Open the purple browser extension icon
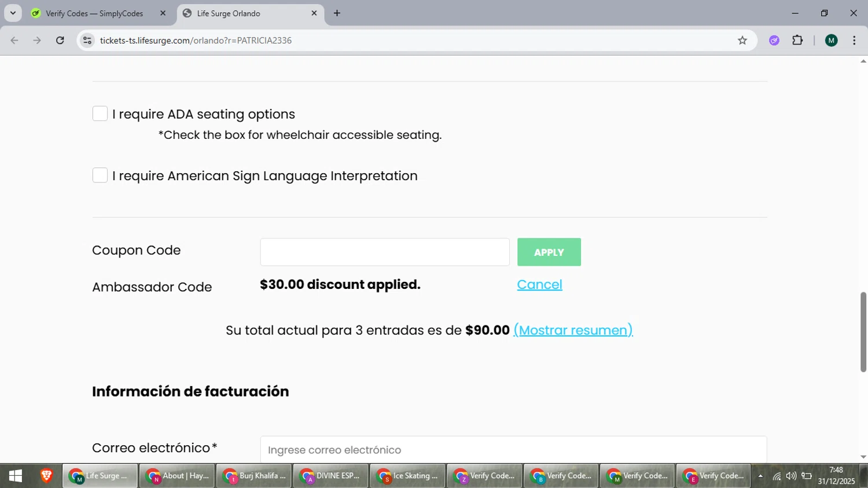The height and width of the screenshot is (488, 868). [x=774, y=41]
